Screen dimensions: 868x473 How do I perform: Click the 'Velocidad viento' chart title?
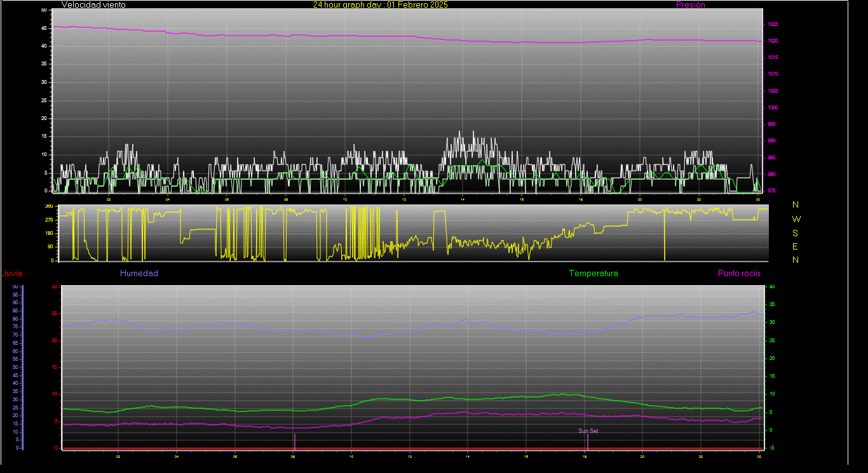[x=93, y=4]
